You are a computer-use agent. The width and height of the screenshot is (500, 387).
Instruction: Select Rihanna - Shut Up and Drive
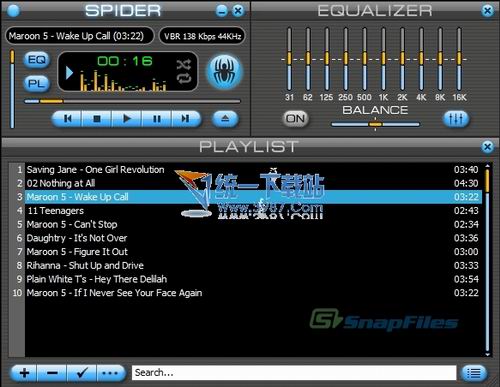pos(253,265)
